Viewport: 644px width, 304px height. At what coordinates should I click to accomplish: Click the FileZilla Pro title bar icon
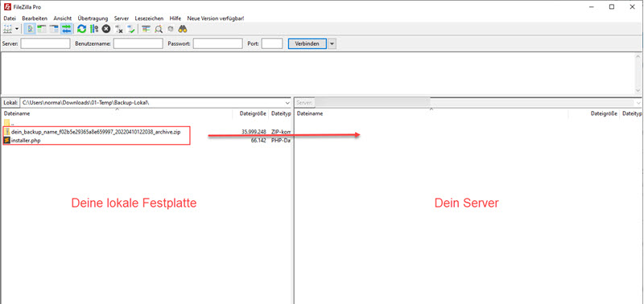(x=6, y=7)
